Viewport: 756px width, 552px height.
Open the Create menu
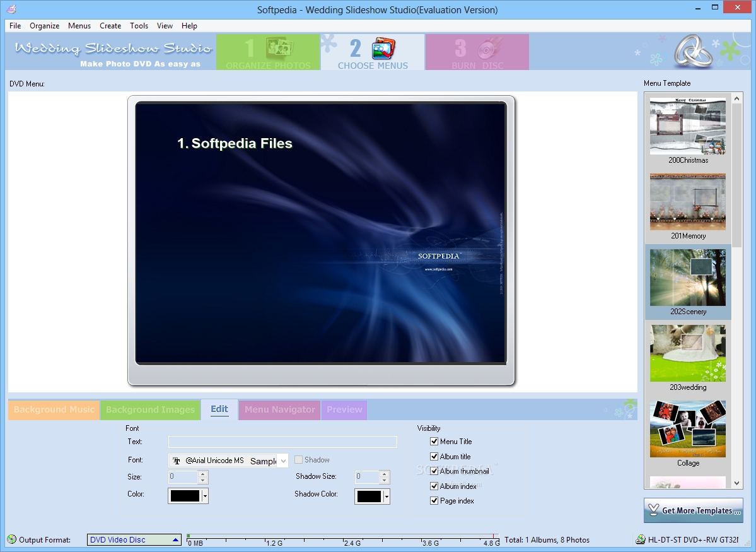110,26
